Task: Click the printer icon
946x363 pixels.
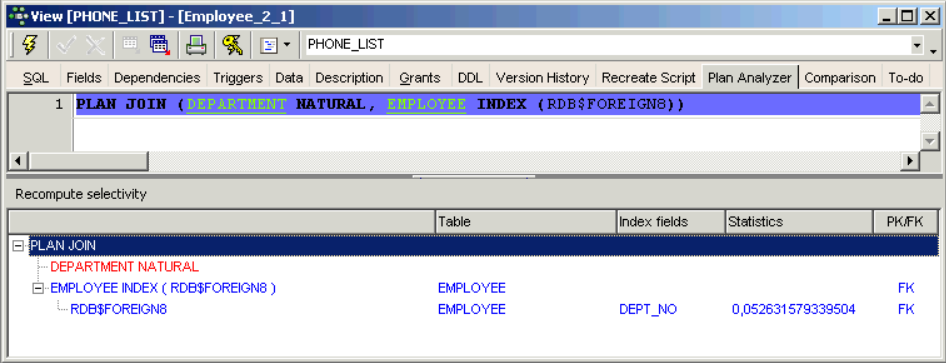Action: (196, 45)
